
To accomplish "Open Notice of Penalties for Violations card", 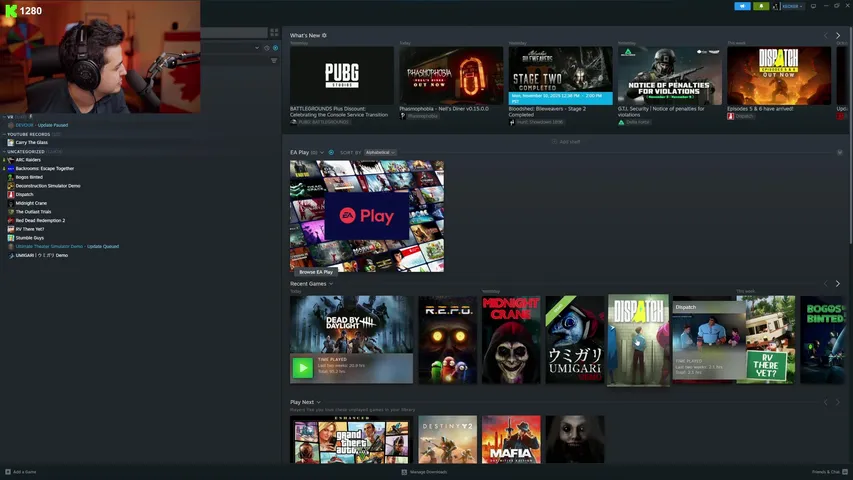I will 670,76.
